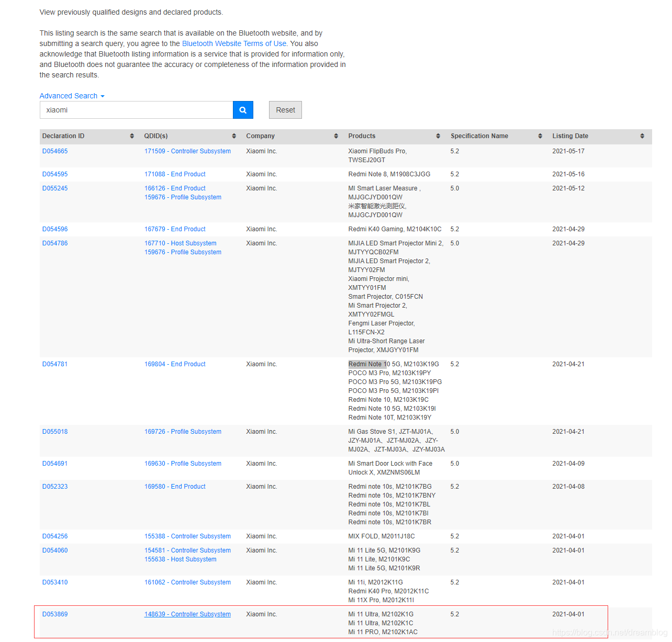The height and width of the screenshot is (642, 672).
Task: Click product text 'Redmi Note 10T, M2103K19Y'
Action: (x=390, y=418)
